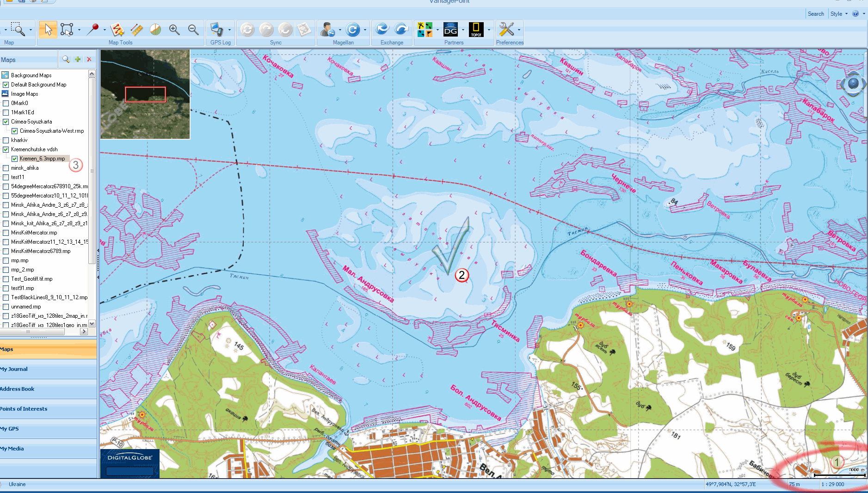Open the DigitalGlobe partner icon
This screenshot has height=493, width=868.
[x=450, y=30]
